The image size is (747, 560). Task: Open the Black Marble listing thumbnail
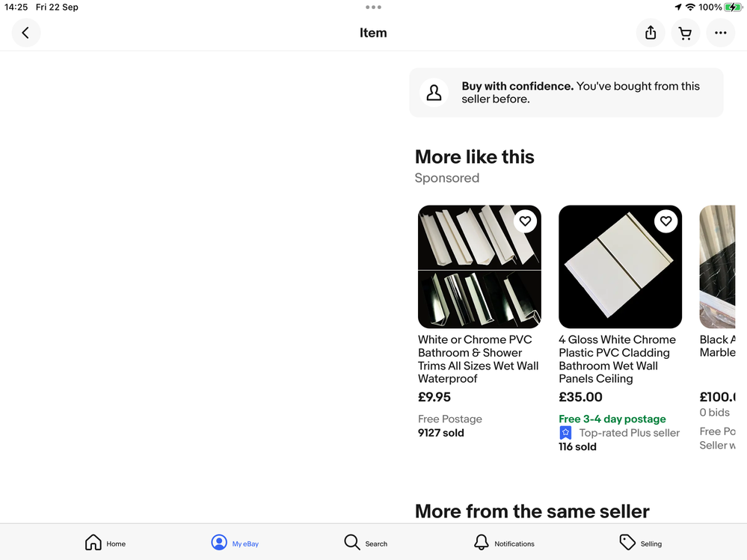[x=718, y=267]
